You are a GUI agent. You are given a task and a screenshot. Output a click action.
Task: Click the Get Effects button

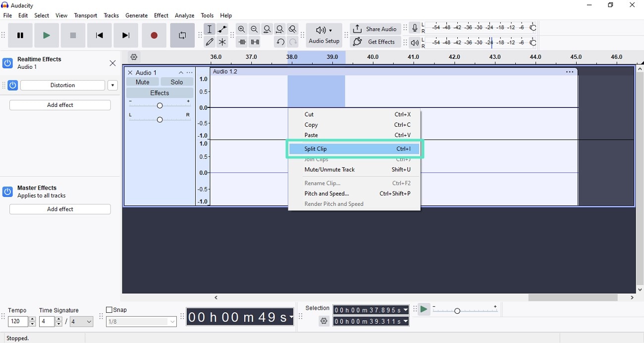(376, 42)
